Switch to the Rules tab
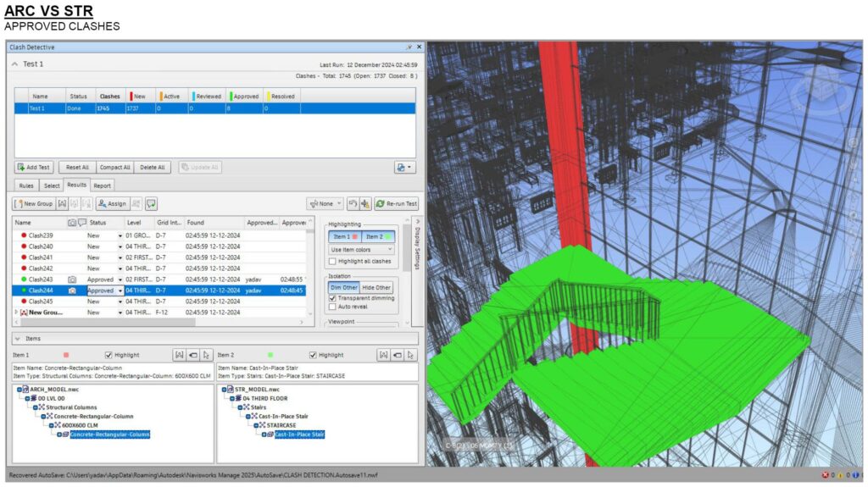Screen dimensions: 868x487 pos(26,185)
